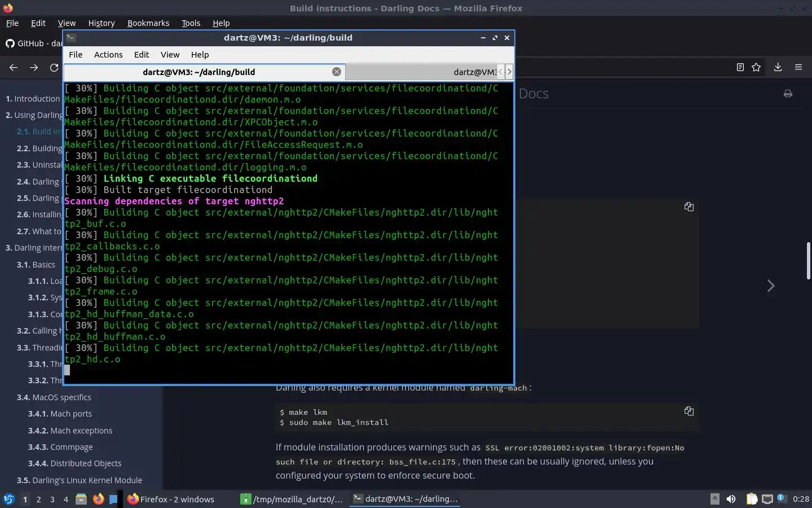This screenshot has width=812, height=508.
Task: Close the first terminal tab
Action: point(337,72)
